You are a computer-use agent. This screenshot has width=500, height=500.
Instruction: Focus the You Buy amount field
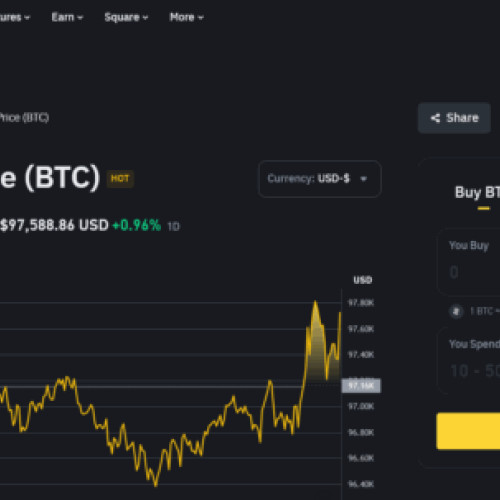pyautogui.click(x=468, y=262)
